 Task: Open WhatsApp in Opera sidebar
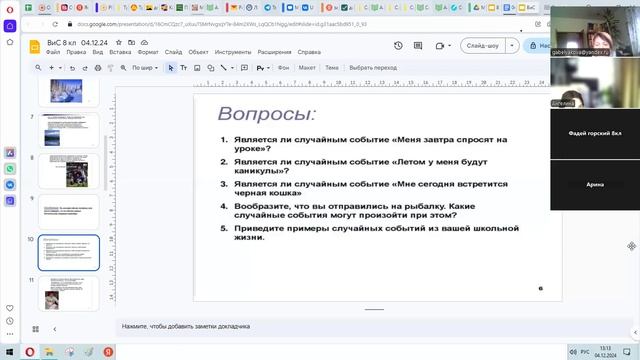10,169
